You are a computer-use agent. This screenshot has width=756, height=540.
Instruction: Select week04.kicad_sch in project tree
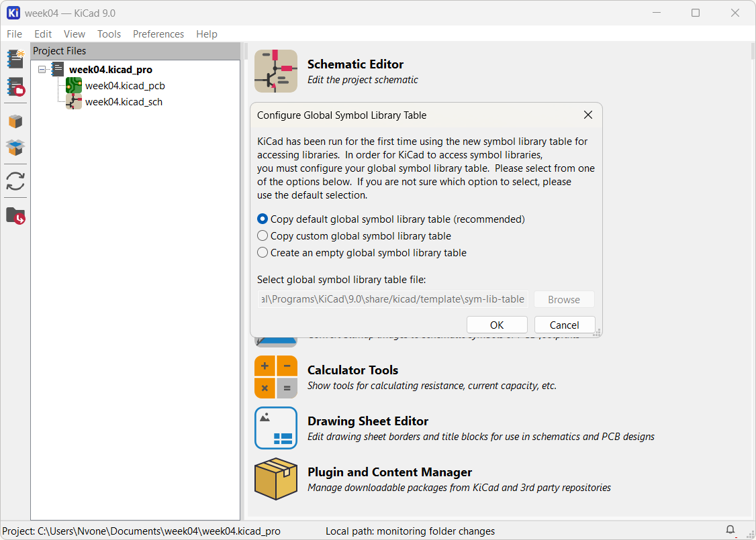click(x=124, y=102)
